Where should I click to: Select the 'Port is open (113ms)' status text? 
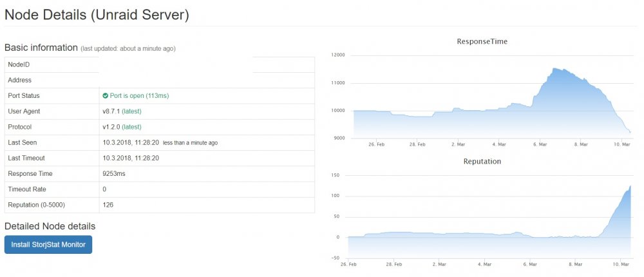(139, 96)
